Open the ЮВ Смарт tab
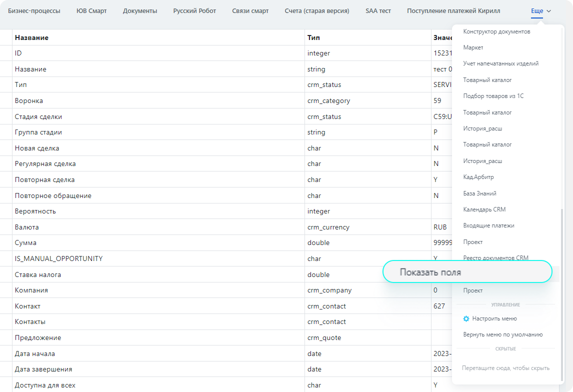The height and width of the screenshot is (392, 573). click(91, 11)
